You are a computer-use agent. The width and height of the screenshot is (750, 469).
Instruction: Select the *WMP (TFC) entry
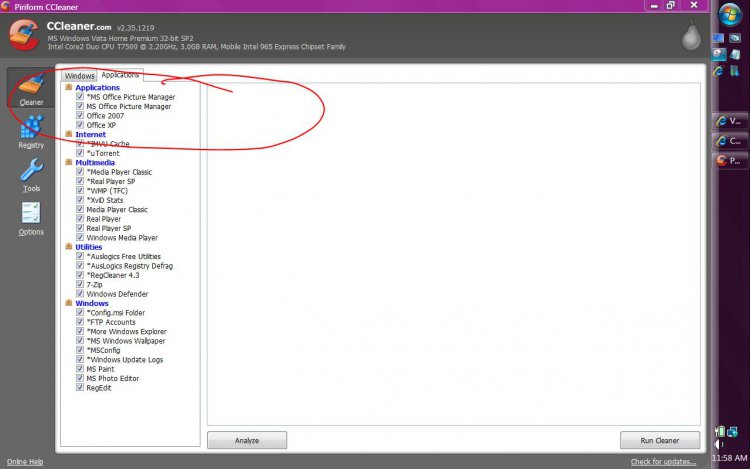[107, 191]
